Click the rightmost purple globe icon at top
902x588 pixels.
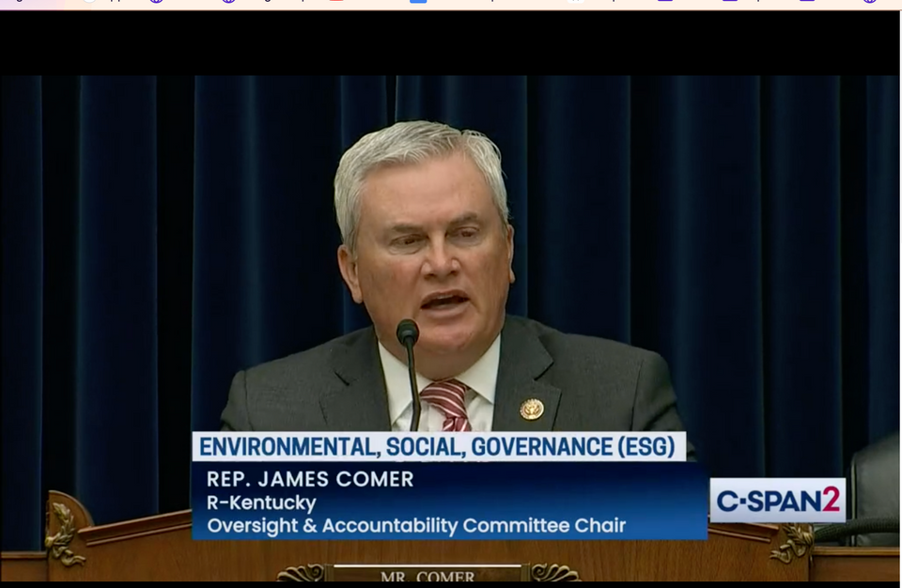(869, 2)
